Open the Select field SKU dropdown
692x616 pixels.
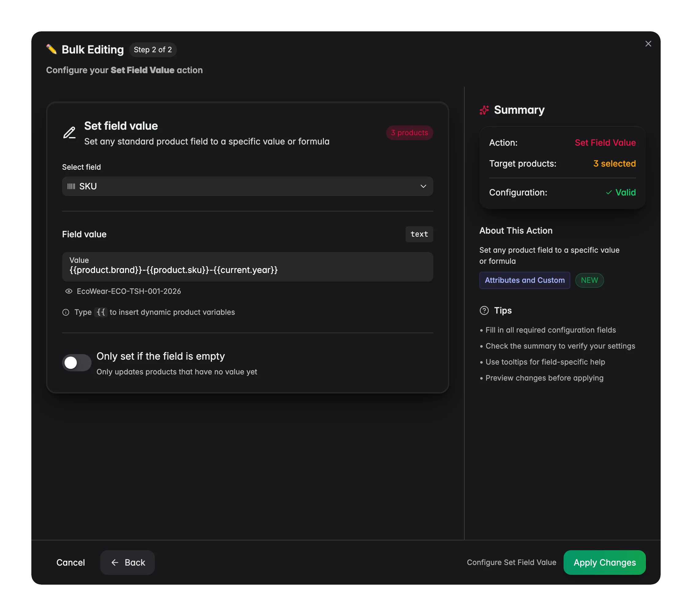(x=247, y=186)
